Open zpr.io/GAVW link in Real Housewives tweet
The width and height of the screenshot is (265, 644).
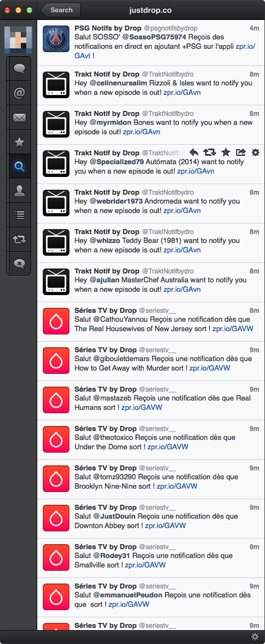(233, 329)
